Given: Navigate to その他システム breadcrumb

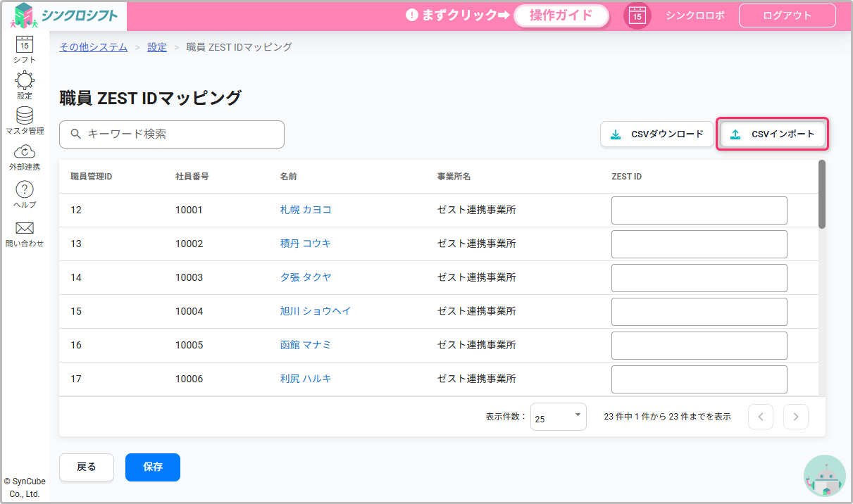Looking at the screenshot, I should pyautogui.click(x=94, y=47).
